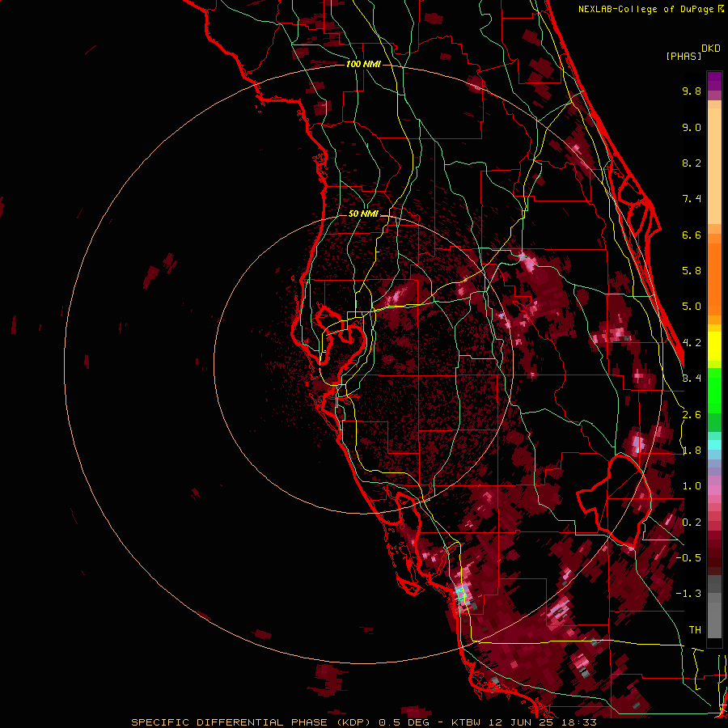Click the 5.8 value on the color scale
The image size is (728, 728).
[692, 271]
